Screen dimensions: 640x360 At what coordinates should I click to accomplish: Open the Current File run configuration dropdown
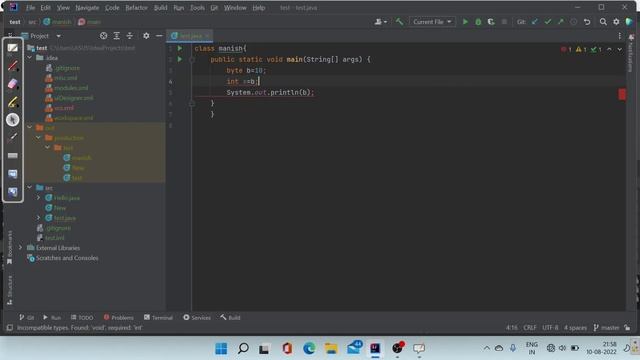432,22
